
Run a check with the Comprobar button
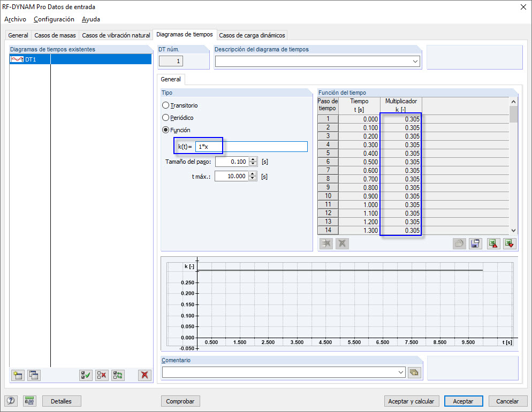pos(181,401)
